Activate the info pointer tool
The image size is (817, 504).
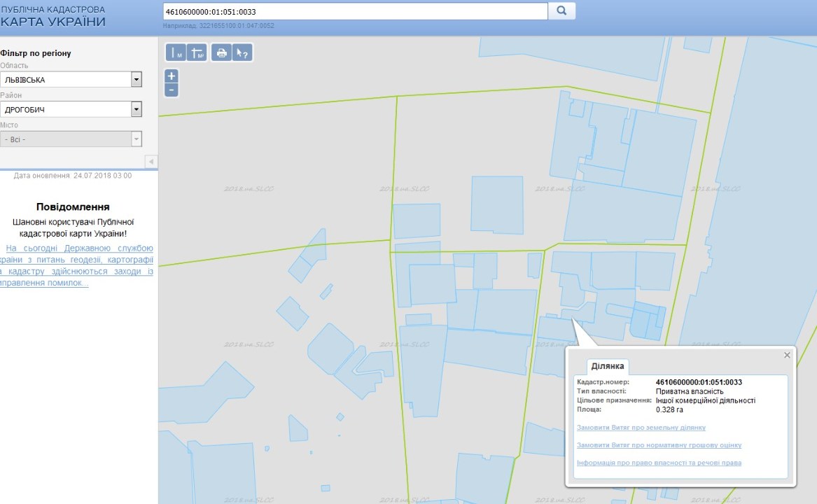point(242,52)
